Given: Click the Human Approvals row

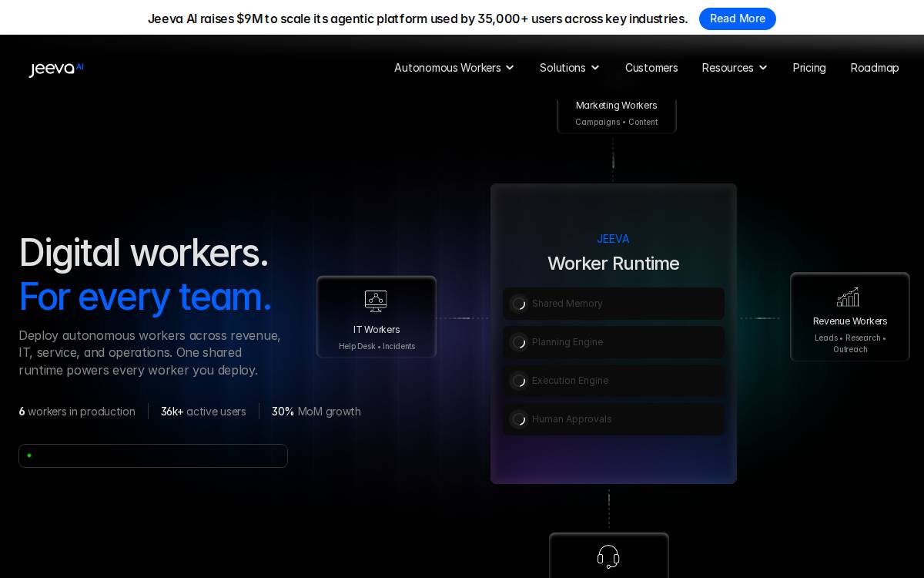Looking at the screenshot, I should [x=614, y=419].
